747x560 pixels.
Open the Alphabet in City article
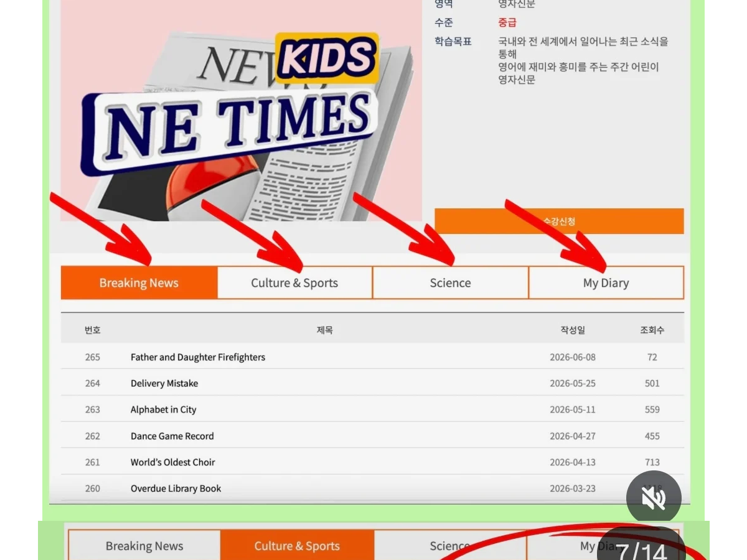pos(163,409)
